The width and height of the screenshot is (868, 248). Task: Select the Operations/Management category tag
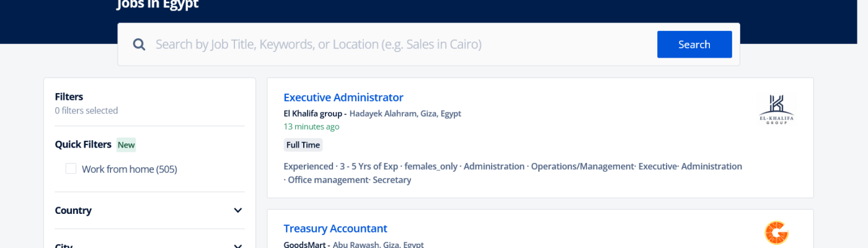point(582,166)
